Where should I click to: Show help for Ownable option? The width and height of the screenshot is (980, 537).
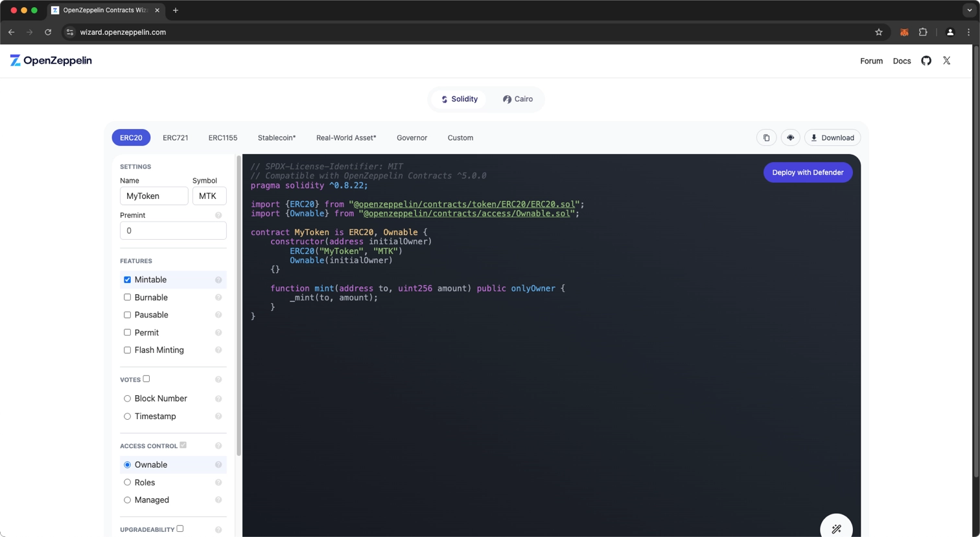(x=218, y=464)
